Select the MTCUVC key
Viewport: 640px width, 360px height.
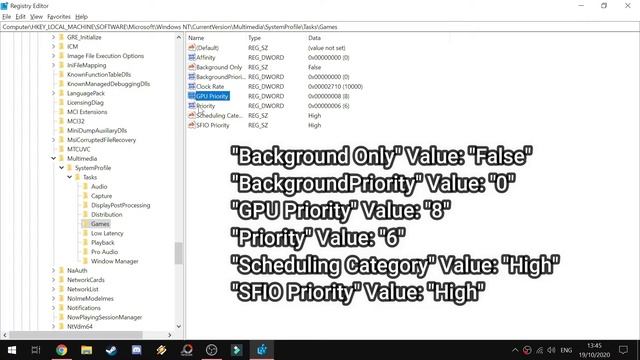pyautogui.click(x=79, y=149)
